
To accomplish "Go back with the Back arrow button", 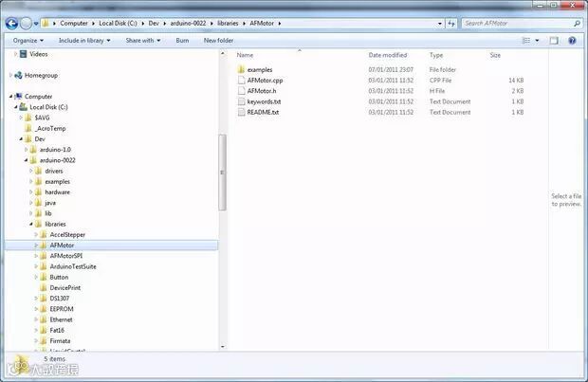I will (x=11, y=24).
